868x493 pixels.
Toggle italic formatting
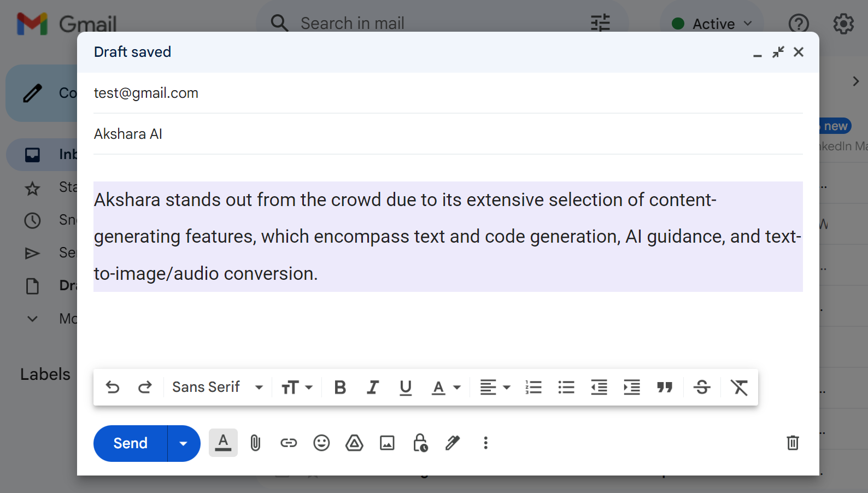(373, 388)
